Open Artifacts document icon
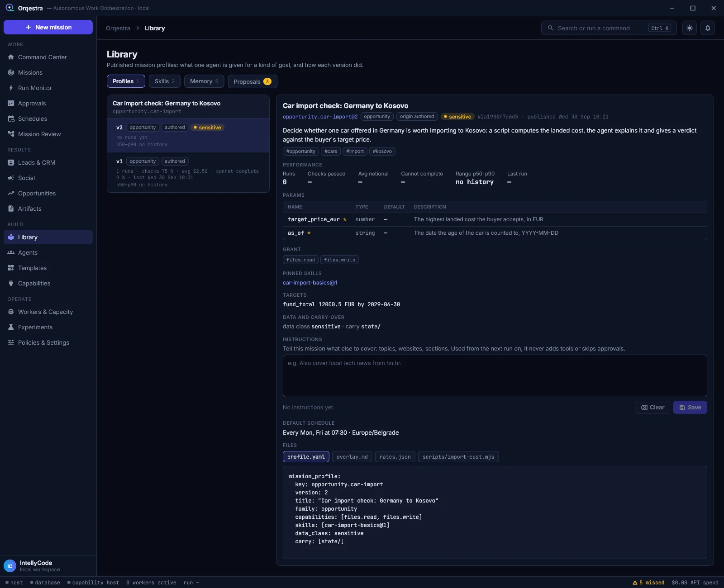 tap(11, 209)
